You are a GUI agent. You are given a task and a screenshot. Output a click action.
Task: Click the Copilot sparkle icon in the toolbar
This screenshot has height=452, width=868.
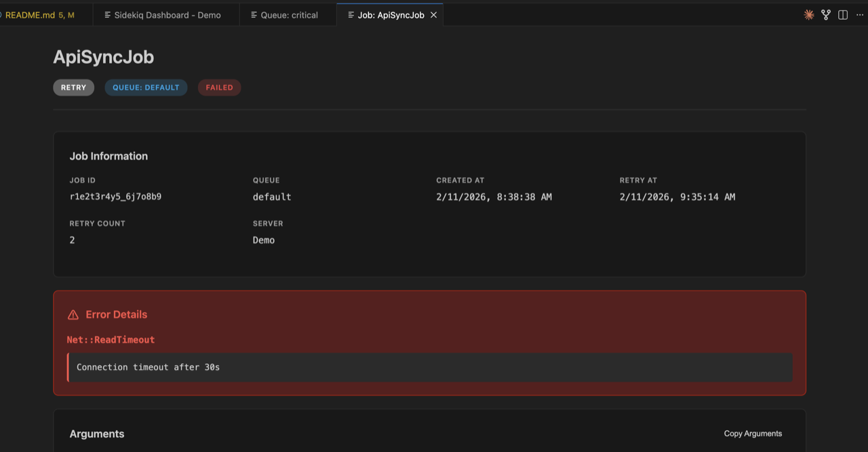(808, 14)
